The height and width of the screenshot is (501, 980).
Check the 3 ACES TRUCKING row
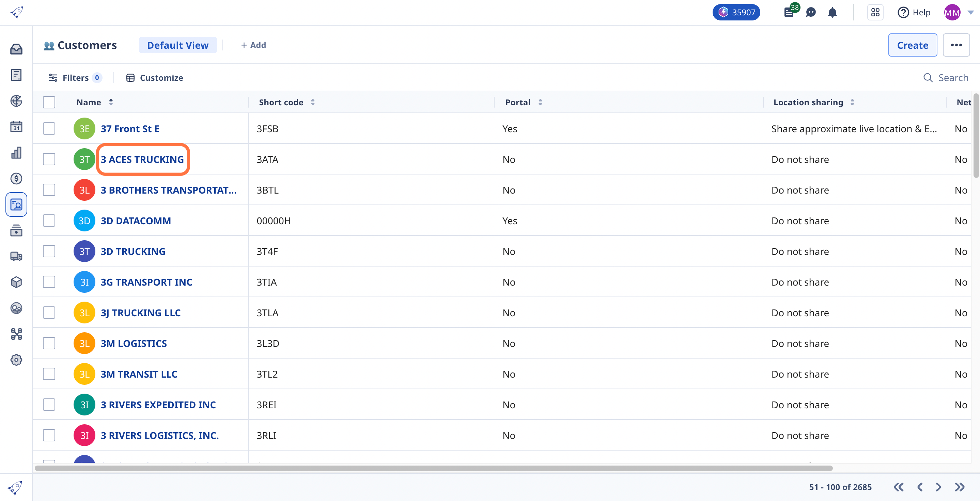(x=49, y=159)
